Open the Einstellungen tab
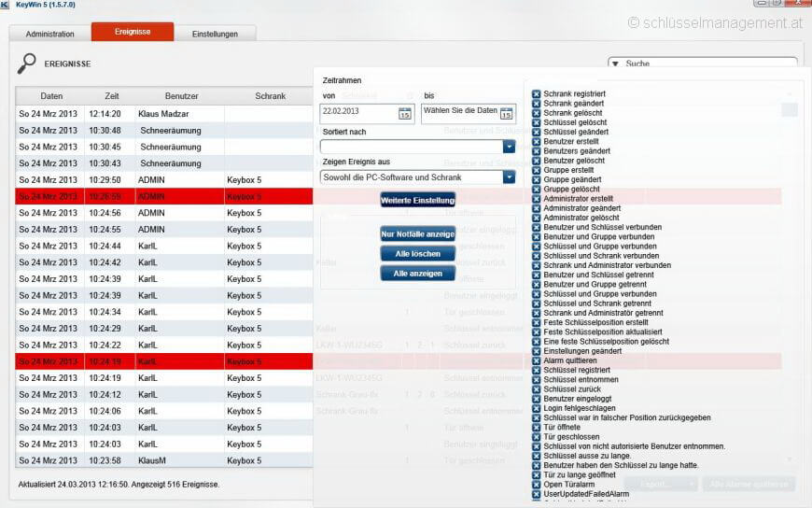 (215, 34)
